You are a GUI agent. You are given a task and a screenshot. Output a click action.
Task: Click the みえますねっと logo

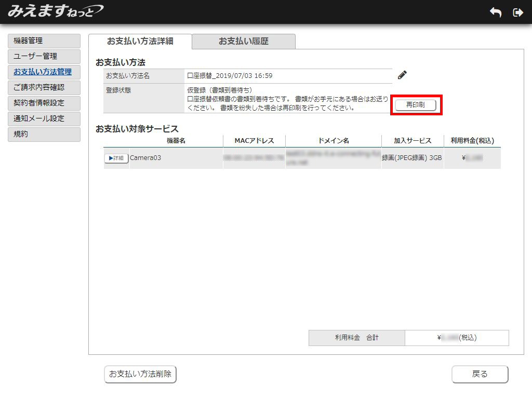(x=55, y=11)
